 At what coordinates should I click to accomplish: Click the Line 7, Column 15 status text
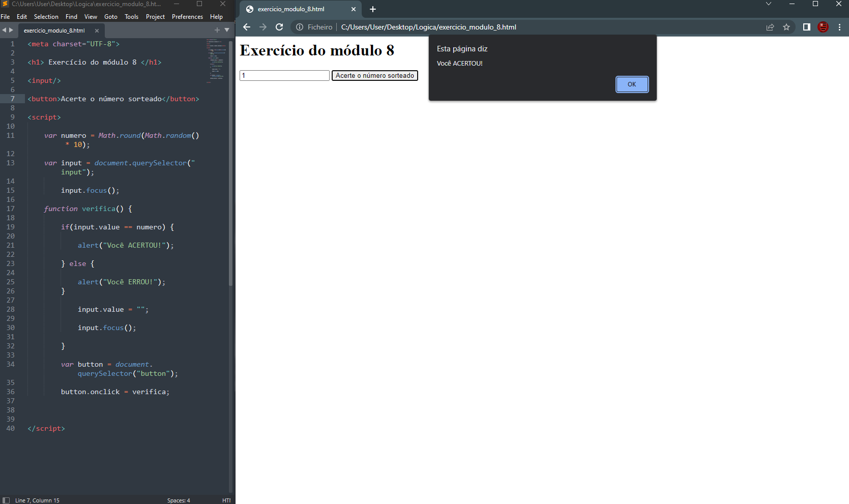click(x=37, y=500)
